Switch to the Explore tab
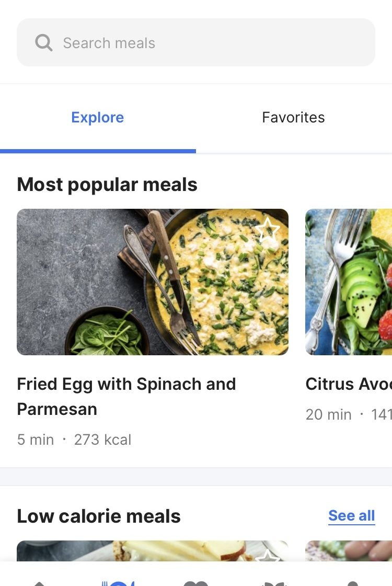Viewport: 392px width, 586px height. 98,118
